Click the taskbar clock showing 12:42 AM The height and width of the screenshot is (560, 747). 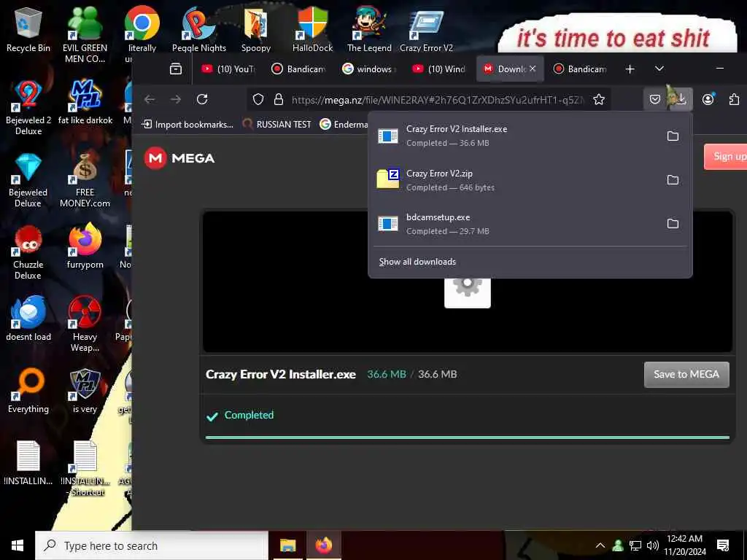[x=685, y=545]
